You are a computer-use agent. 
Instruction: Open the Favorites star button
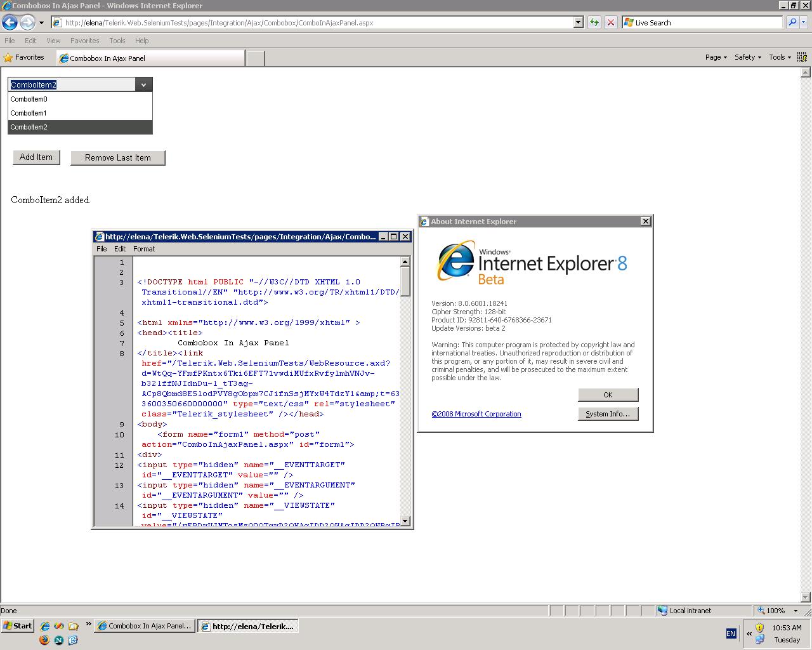(x=24, y=57)
